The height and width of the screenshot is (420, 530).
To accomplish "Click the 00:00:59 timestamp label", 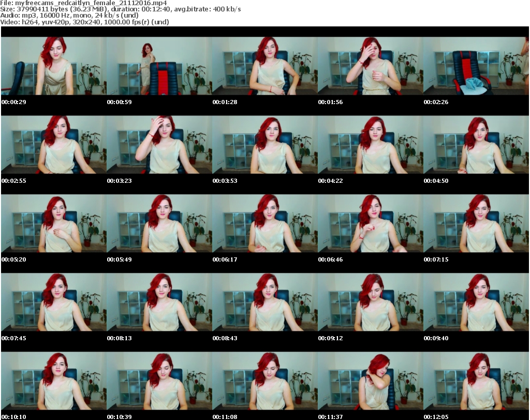I will [x=120, y=102].
